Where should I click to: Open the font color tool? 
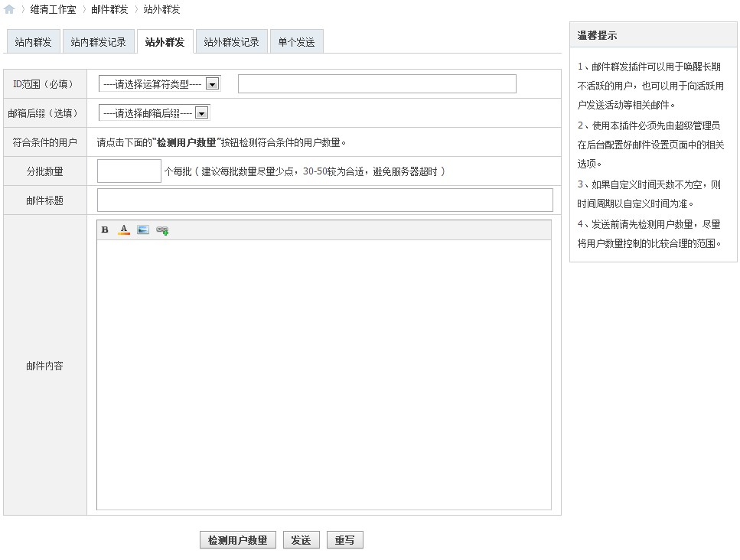coord(124,230)
